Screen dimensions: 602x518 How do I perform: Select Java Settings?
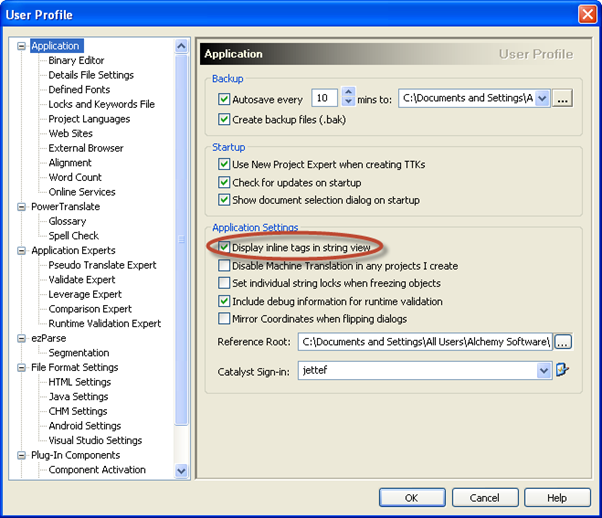click(78, 397)
